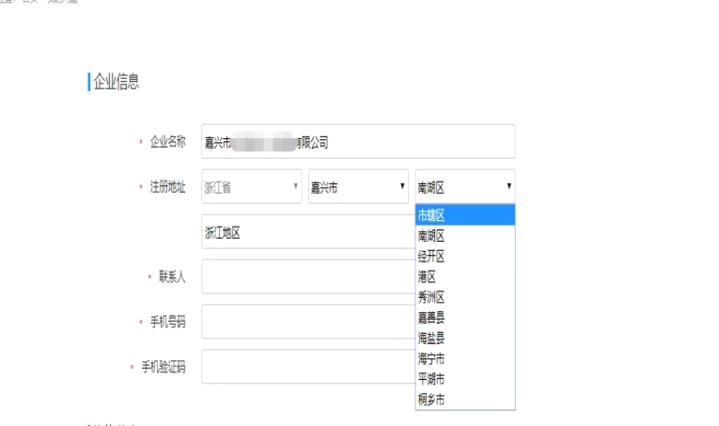Click the 企业信息 section heading
Image resolution: width=719 pixels, height=426 pixels.
(x=116, y=82)
